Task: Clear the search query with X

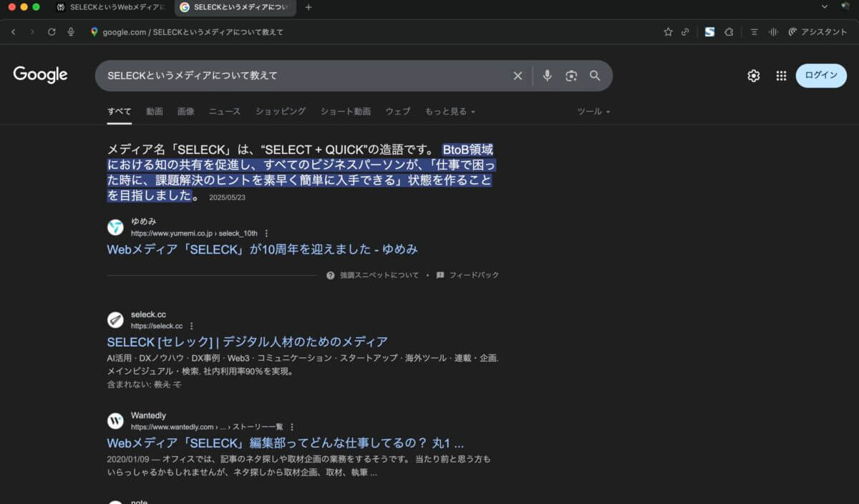Action: point(518,75)
